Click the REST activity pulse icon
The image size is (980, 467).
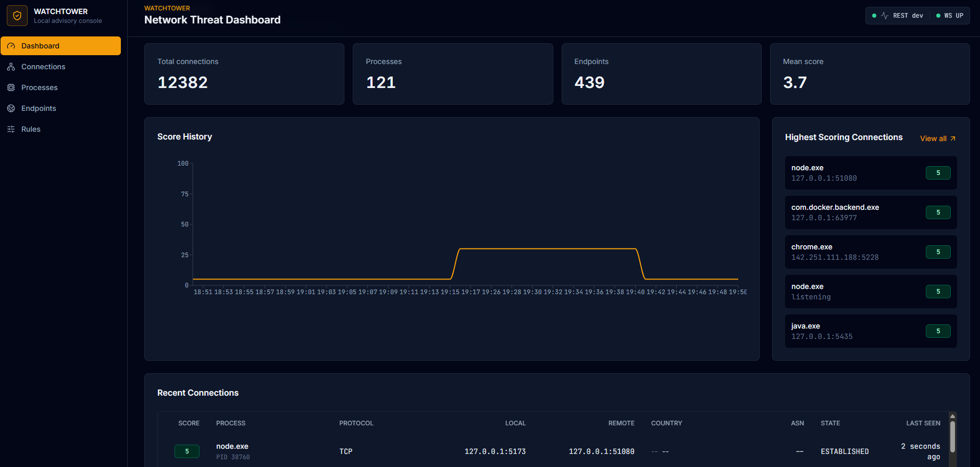coord(885,16)
